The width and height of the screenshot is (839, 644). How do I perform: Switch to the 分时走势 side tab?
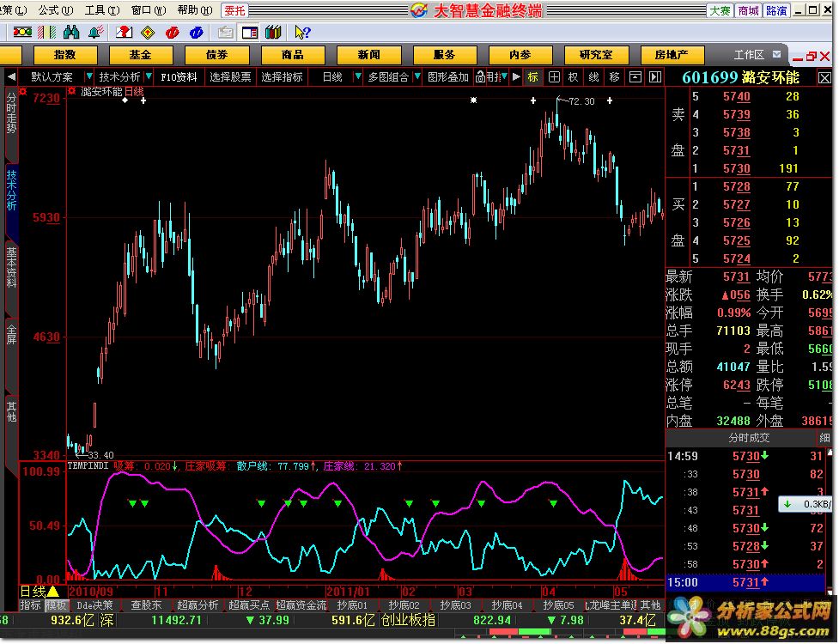11,113
